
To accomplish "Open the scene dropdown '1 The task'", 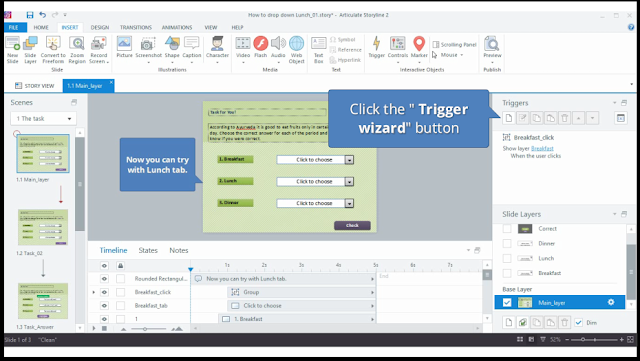I will (x=44, y=118).
